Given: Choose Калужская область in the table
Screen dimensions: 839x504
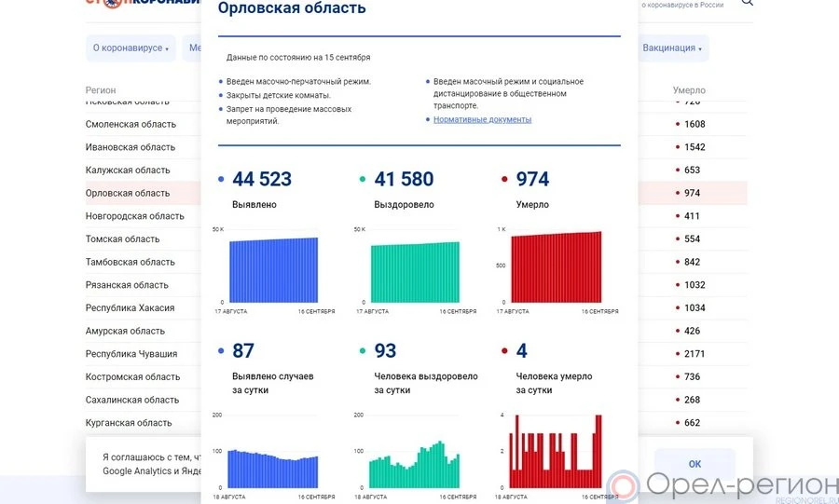Looking at the screenshot, I should (128, 170).
